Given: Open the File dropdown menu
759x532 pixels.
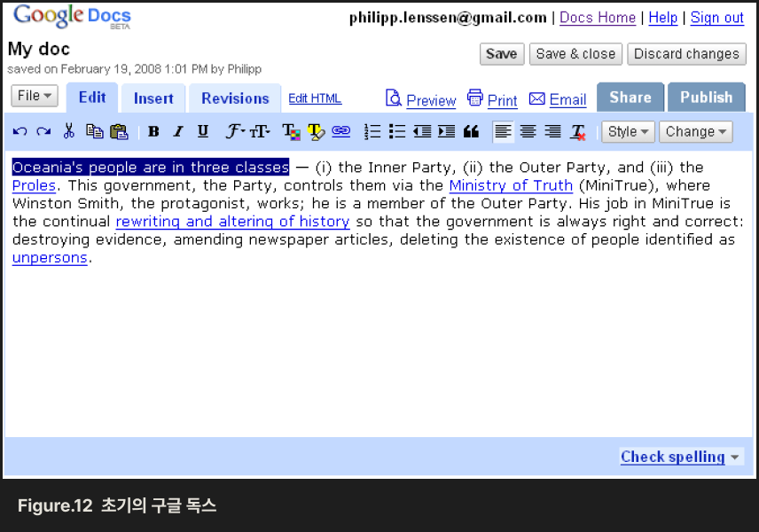Looking at the screenshot, I should [35, 96].
